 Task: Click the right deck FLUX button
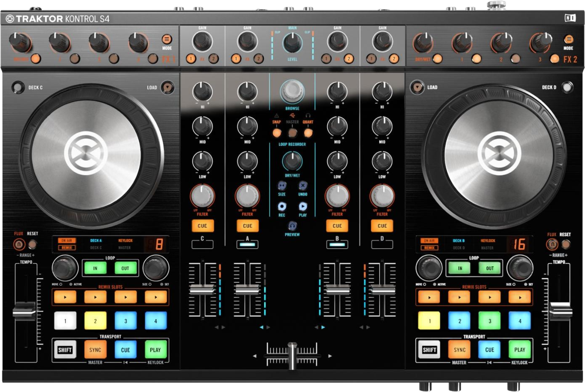click(x=552, y=244)
